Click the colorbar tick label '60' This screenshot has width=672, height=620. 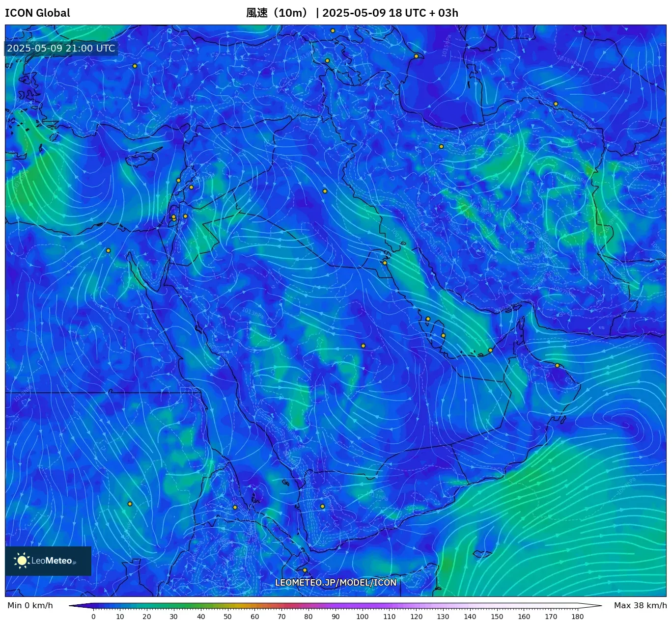pyautogui.click(x=254, y=617)
